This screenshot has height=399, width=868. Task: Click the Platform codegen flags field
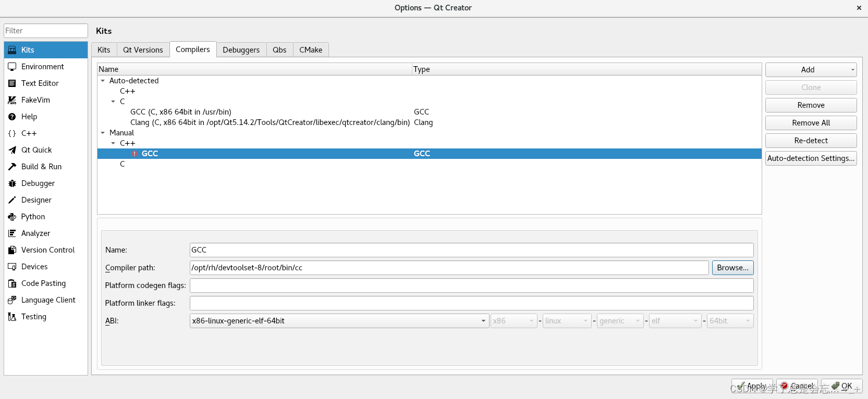pyautogui.click(x=471, y=285)
